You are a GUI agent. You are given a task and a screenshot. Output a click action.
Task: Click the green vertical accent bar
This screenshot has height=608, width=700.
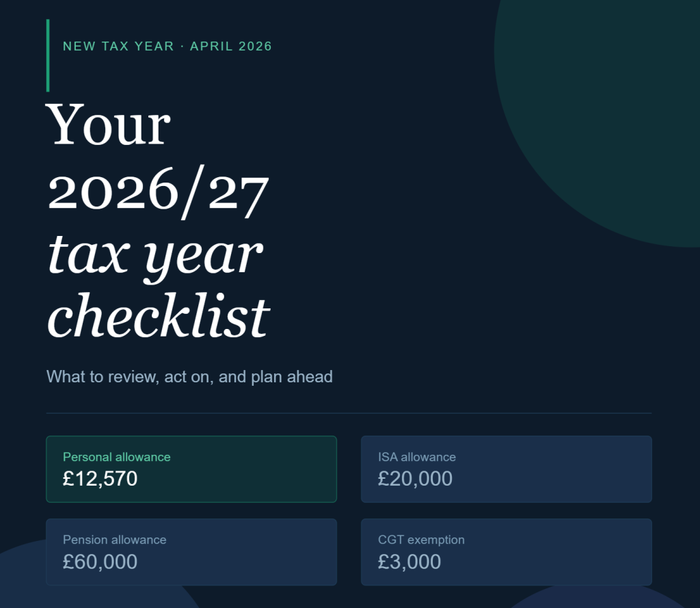pyautogui.click(x=48, y=55)
